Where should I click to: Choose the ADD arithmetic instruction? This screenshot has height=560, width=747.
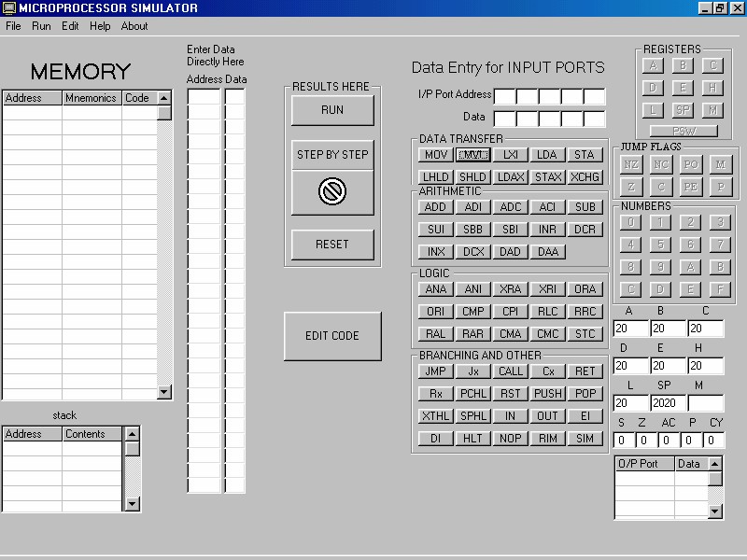pyautogui.click(x=436, y=207)
